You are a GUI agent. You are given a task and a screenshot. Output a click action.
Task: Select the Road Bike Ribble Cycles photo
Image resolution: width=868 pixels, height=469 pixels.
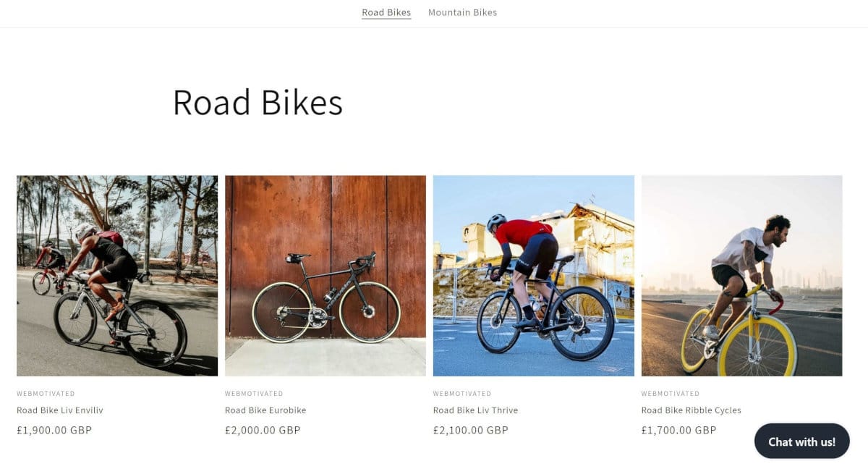coord(741,275)
